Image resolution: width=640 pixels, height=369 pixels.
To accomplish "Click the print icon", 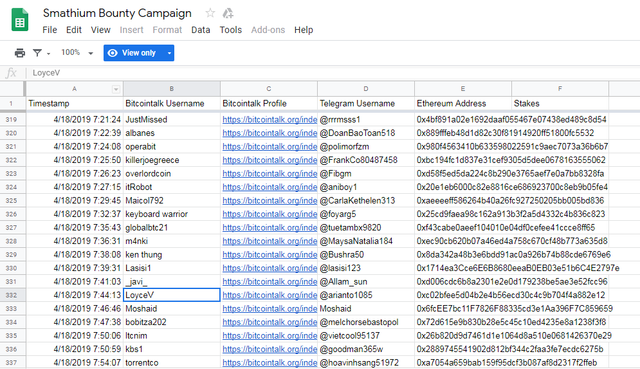I will pos(20,53).
